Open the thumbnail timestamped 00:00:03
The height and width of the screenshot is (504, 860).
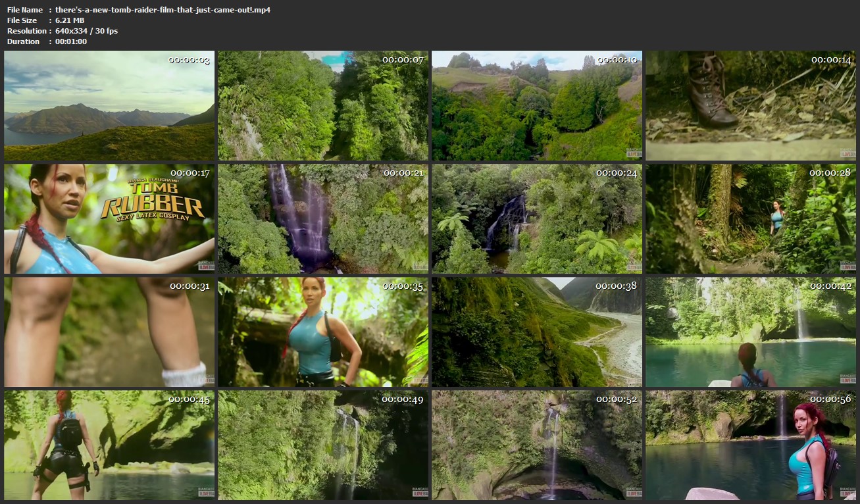click(x=109, y=106)
